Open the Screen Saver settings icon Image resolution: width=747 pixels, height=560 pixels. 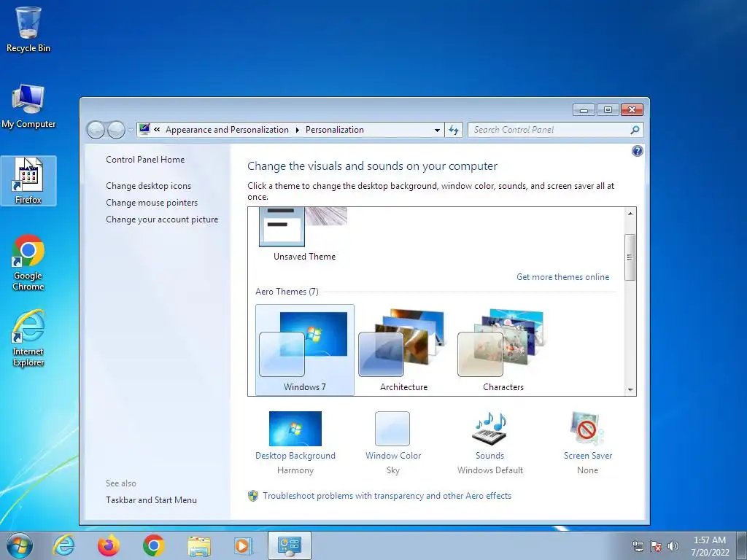587,429
